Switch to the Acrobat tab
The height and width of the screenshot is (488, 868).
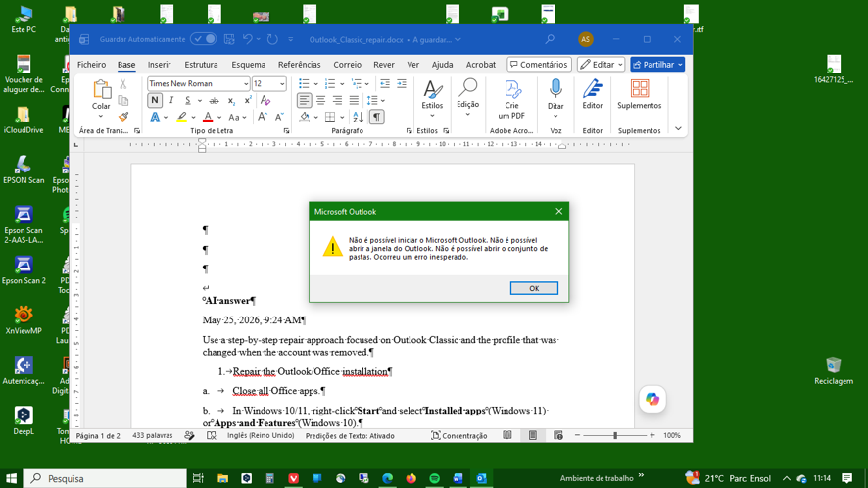pyautogui.click(x=480, y=65)
